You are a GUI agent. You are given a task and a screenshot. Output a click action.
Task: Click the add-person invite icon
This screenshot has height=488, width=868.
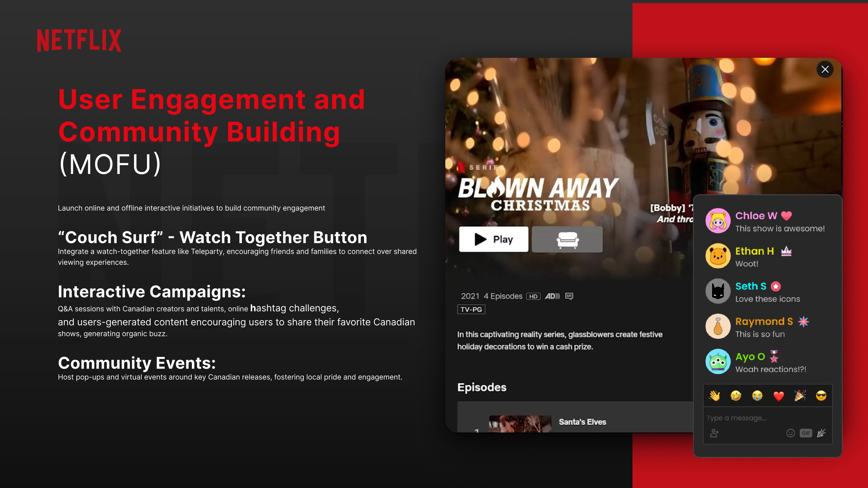click(714, 433)
